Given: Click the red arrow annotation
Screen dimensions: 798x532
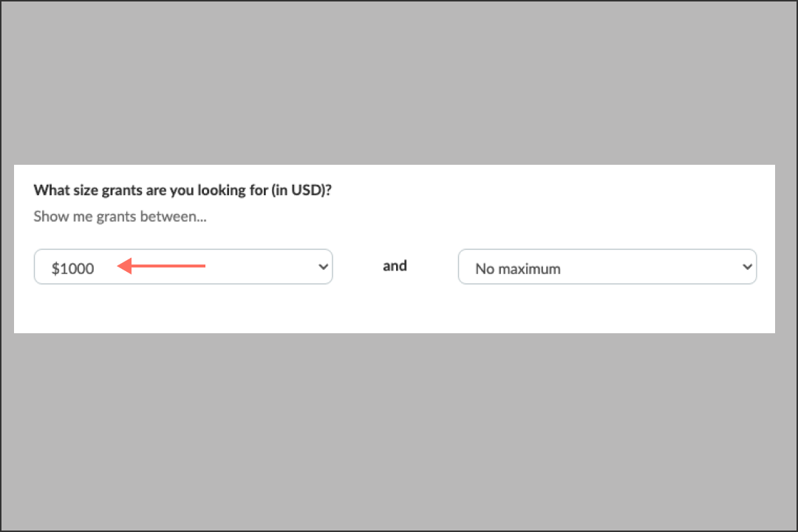Looking at the screenshot, I should coord(163,265).
